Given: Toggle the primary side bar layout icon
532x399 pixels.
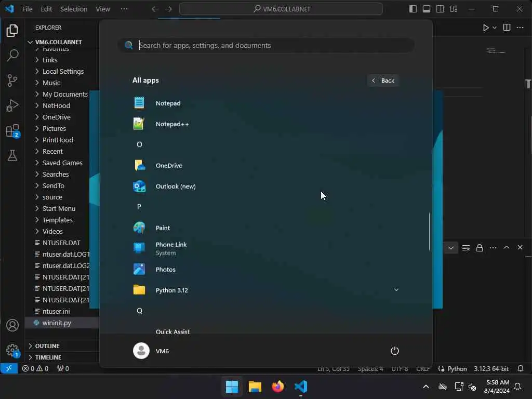Looking at the screenshot, I should tap(413, 9).
